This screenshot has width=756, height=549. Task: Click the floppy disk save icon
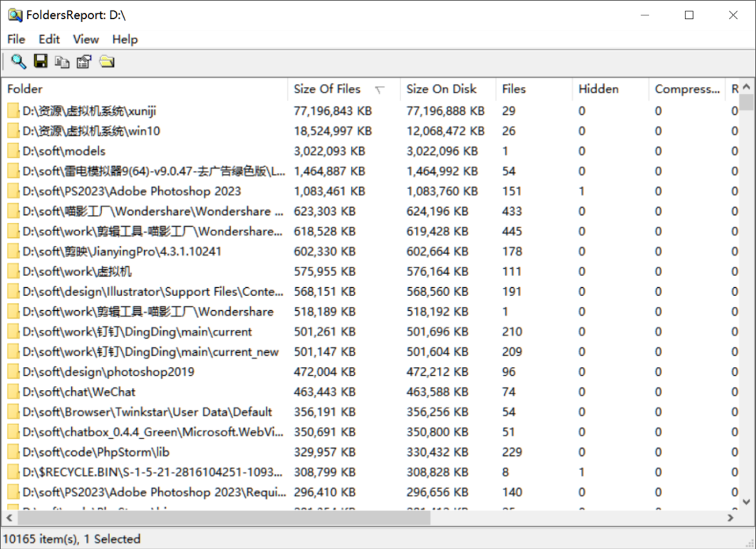[x=41, y=62]
